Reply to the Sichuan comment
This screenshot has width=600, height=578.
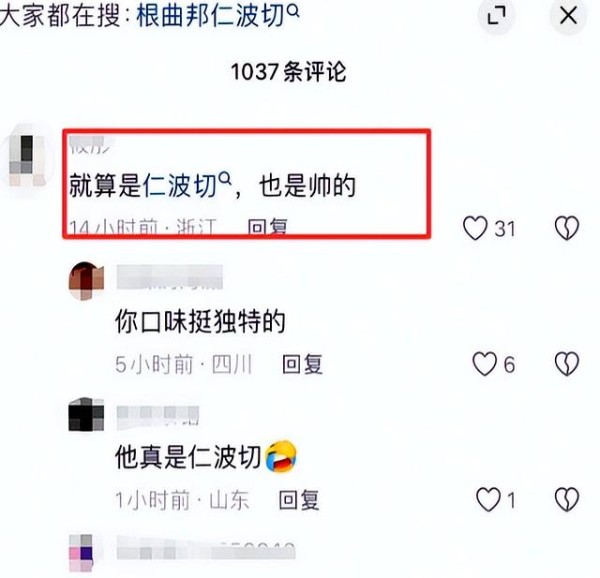point(302,364)
